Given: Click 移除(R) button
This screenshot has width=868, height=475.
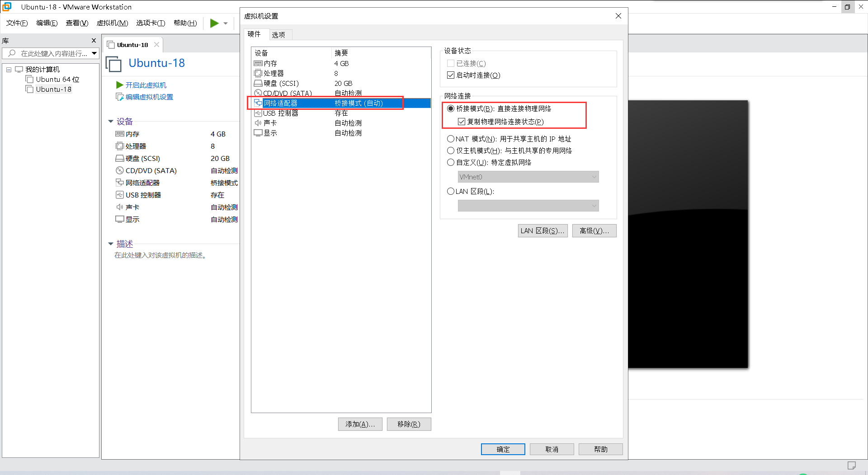Looking at the screenshot, I should click(409, 424).
